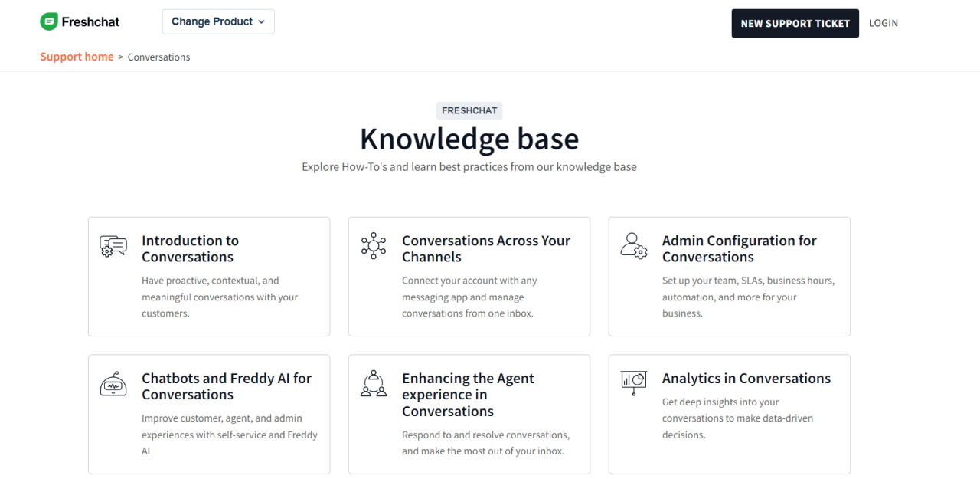Select the Conversations breadcrumb item
This screenshot has width=980, height=479.
(158, 57)
